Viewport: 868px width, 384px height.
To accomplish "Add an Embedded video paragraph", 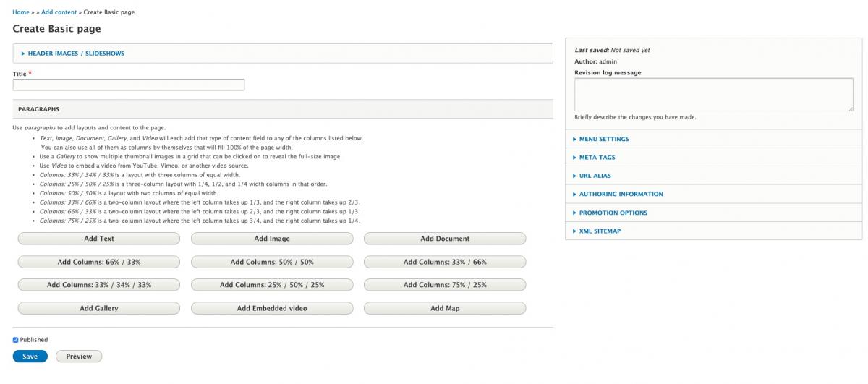I will click(272, 308).
